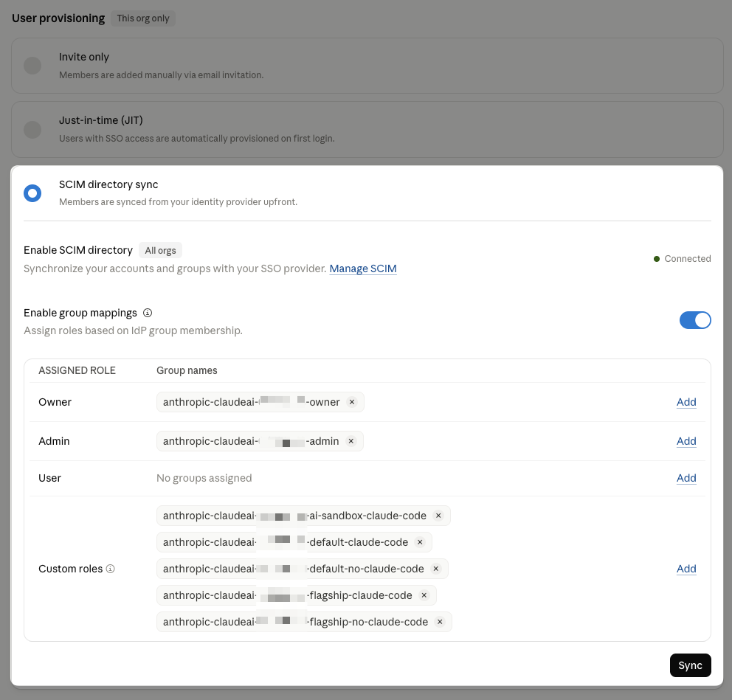The width and height of the screenshot is (732, 700).
Task: Click the User provisioning heading
Action: click(58, 18)
